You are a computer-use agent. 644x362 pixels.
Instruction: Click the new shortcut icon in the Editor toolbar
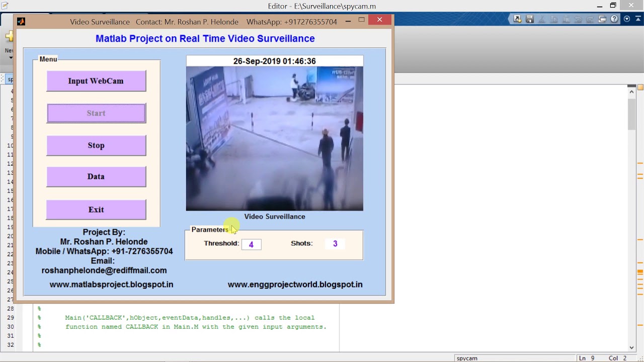[517, 19]
